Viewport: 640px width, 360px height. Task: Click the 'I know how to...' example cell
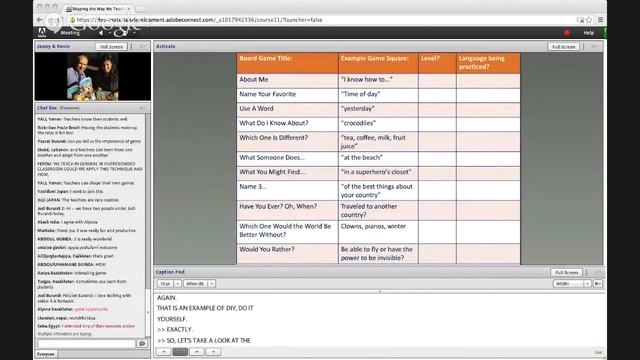pos(378,80)
